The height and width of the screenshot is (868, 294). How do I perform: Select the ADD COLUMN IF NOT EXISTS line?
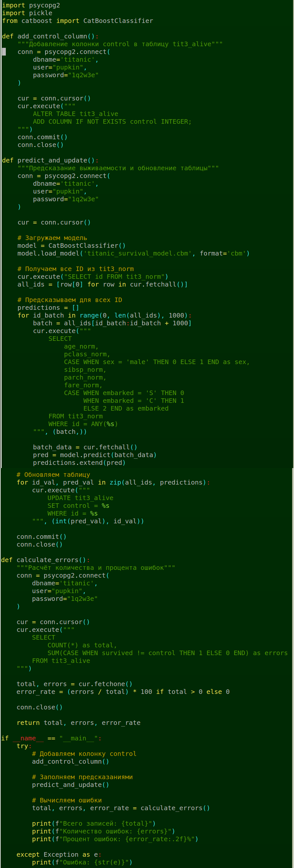[112, 122]
